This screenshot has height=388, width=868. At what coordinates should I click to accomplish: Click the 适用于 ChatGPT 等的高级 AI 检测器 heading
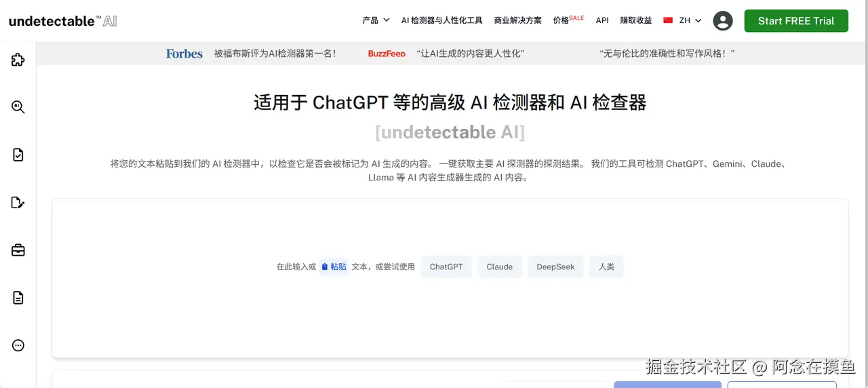click(x=450, y=102)
